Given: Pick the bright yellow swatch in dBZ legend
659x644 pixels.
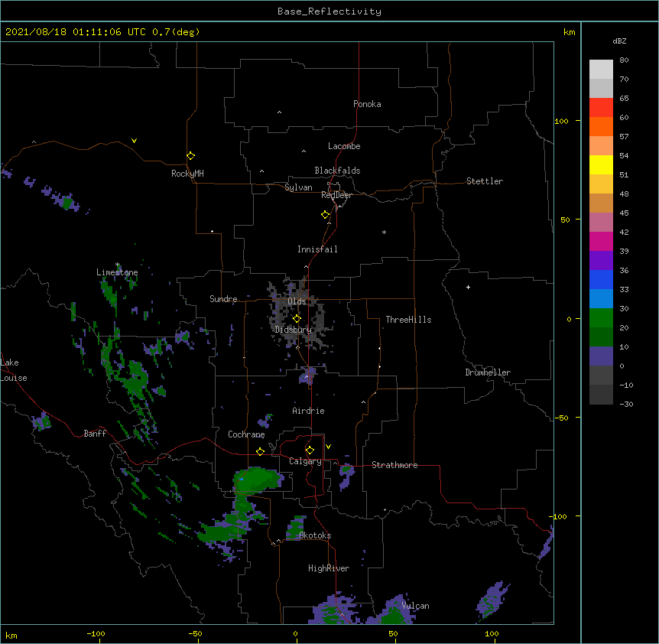Looking at the screenshot, I should point(601,164).
